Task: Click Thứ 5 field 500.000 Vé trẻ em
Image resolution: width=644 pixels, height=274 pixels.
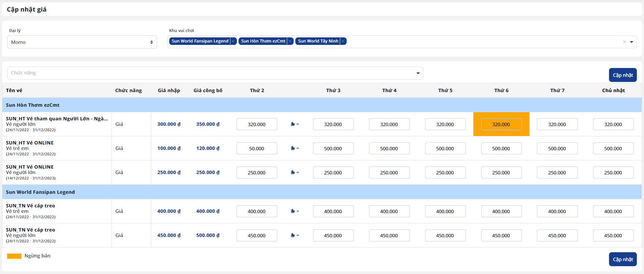Action: click(445, 149)
